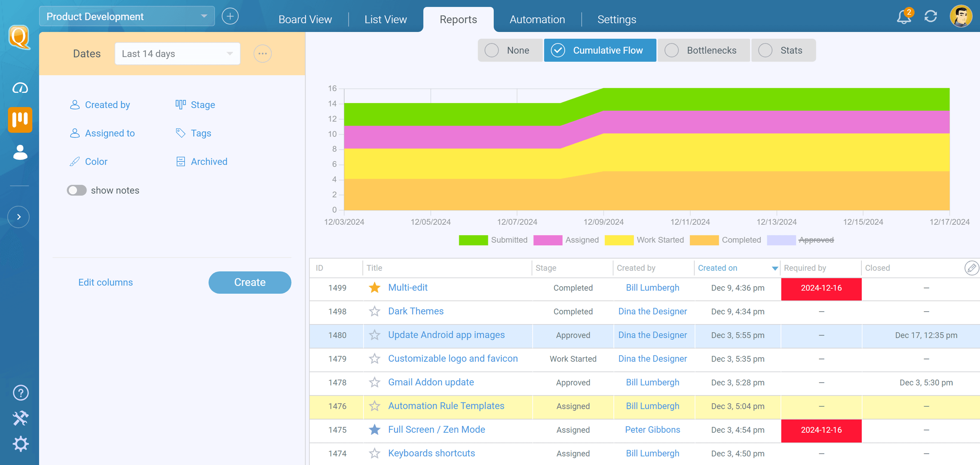
Task: Click the refresh sync icon
Action: [x=931, y=17]
